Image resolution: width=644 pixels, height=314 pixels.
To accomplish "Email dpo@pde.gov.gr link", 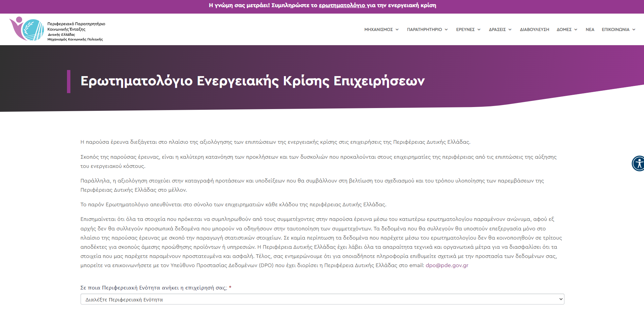I will pyautogui.click(x=447, y=265).
